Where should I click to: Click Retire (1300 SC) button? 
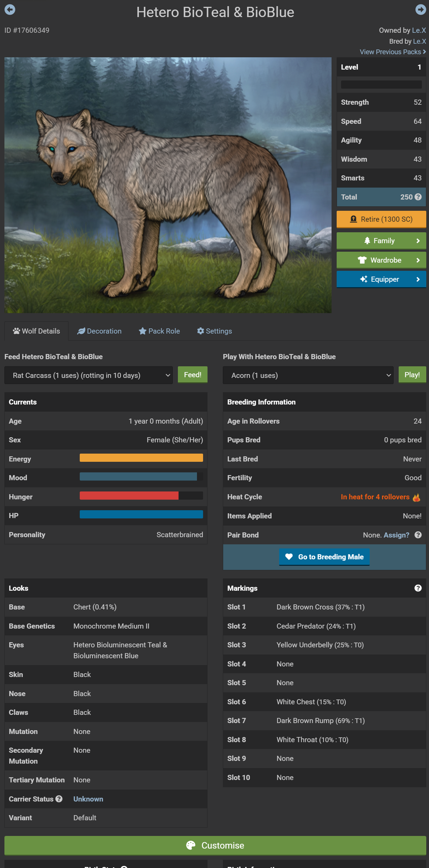click(x=381, y=219)
